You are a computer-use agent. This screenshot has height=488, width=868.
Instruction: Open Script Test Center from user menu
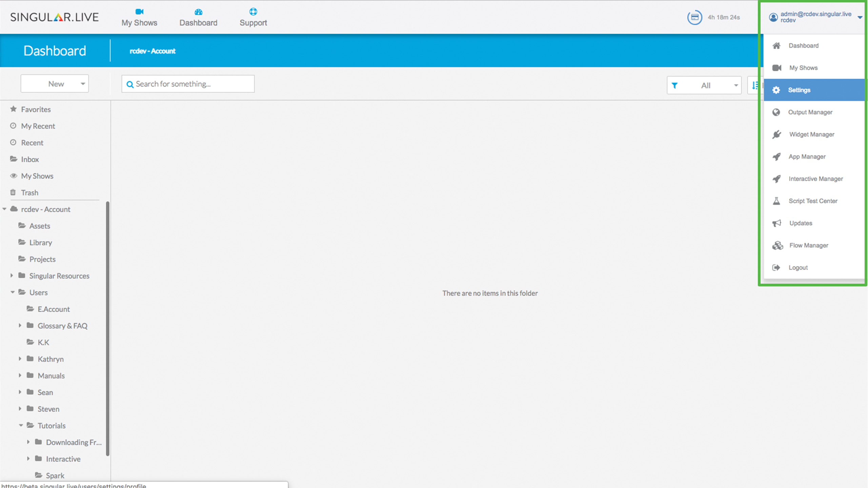tap(814, 201)
